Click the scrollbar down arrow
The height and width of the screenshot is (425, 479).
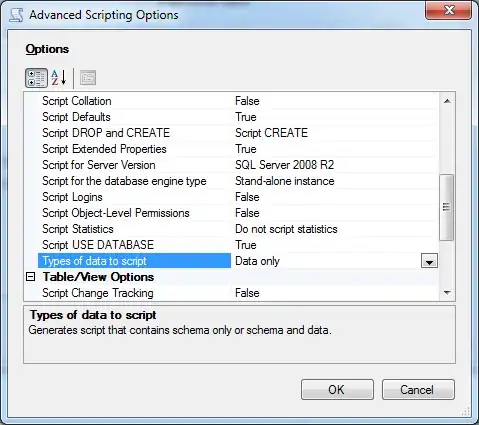point(447,293)
